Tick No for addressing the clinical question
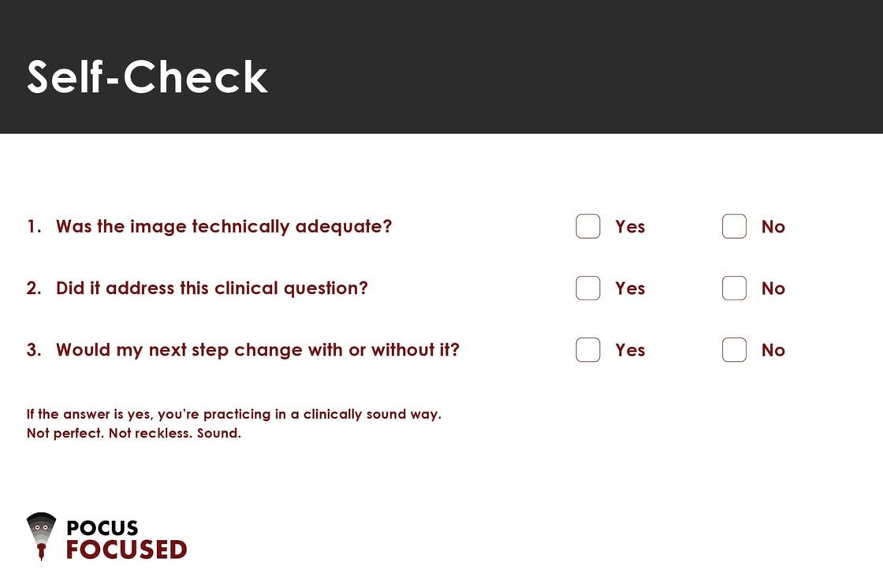 pos(734,288)
